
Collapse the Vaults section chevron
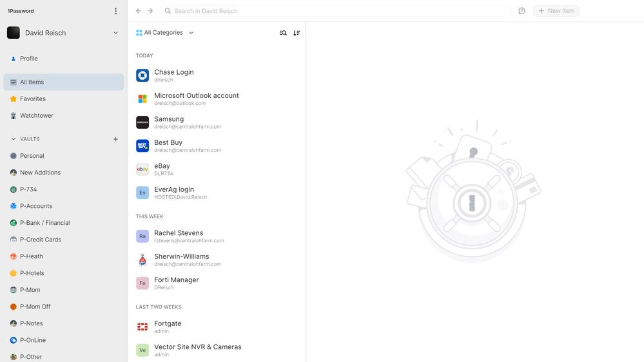[x=13, y=139]
